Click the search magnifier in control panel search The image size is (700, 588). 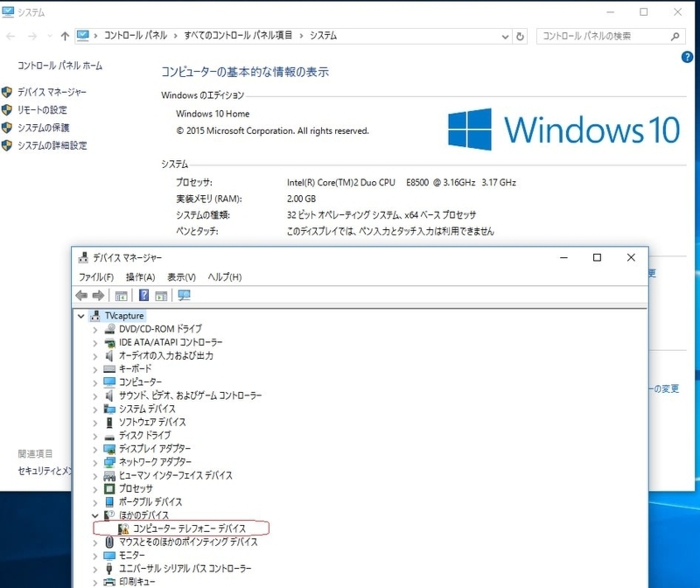point(675,36)
